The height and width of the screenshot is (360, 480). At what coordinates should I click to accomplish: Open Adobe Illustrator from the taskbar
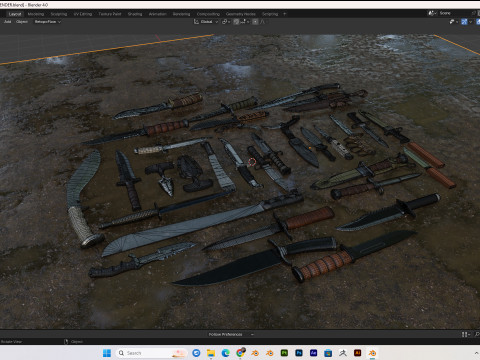click(x=357, y=353)
